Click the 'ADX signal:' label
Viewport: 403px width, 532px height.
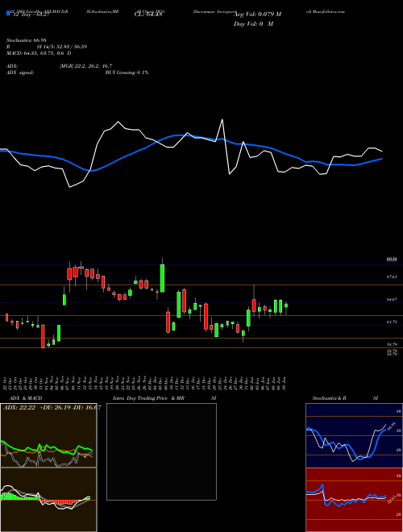[20, 73]
